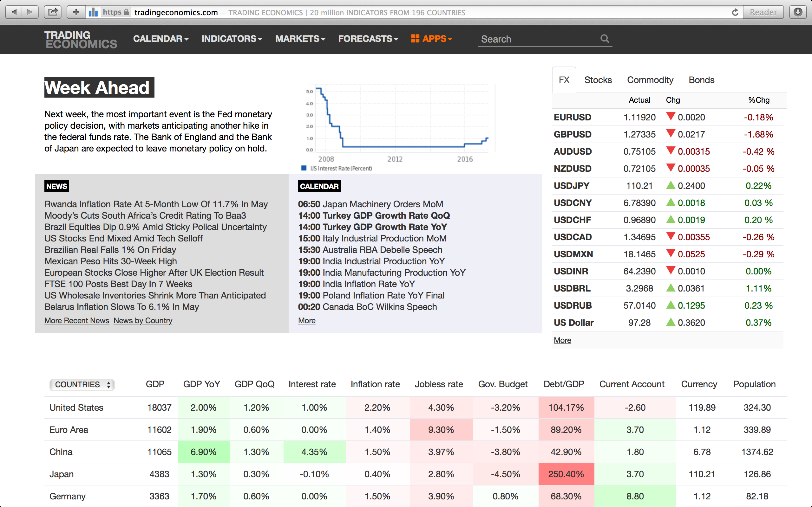Open the Bonds tab
The width and height of the screenshot is (812, 507).
click(x=701, y=80)
